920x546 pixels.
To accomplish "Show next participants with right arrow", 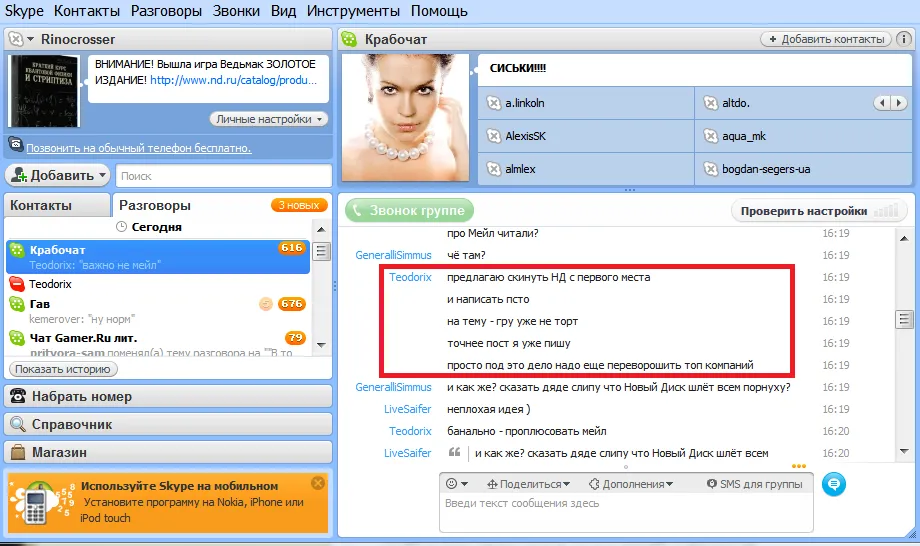I will pyautogui.click(x=899, y=103).
